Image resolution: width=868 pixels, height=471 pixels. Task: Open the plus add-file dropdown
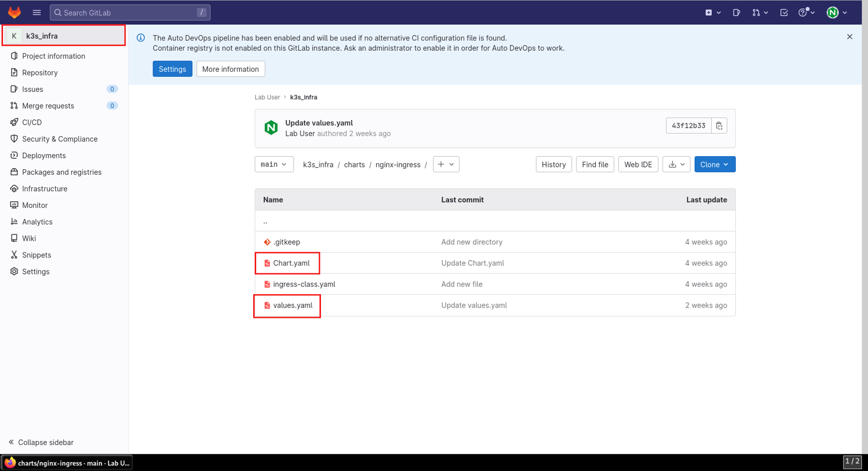(x=446, y=164)
